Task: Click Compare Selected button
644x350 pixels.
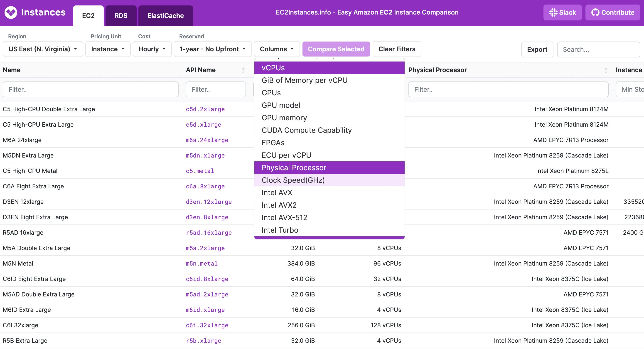Action: (336, 49)
